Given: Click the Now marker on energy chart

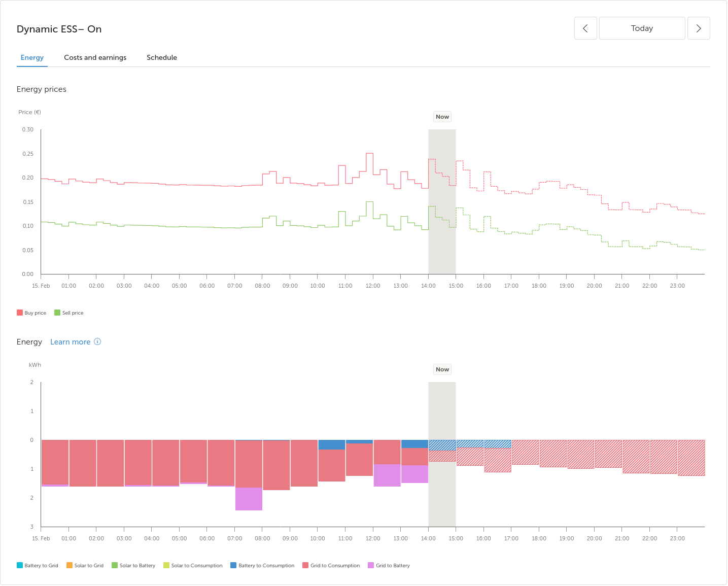Looking at the screenshot, I should 442,369.
